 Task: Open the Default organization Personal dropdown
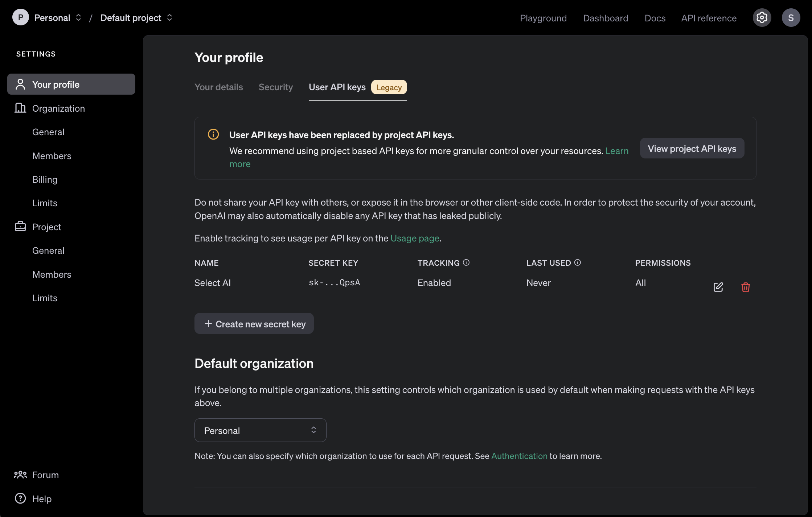260,430
